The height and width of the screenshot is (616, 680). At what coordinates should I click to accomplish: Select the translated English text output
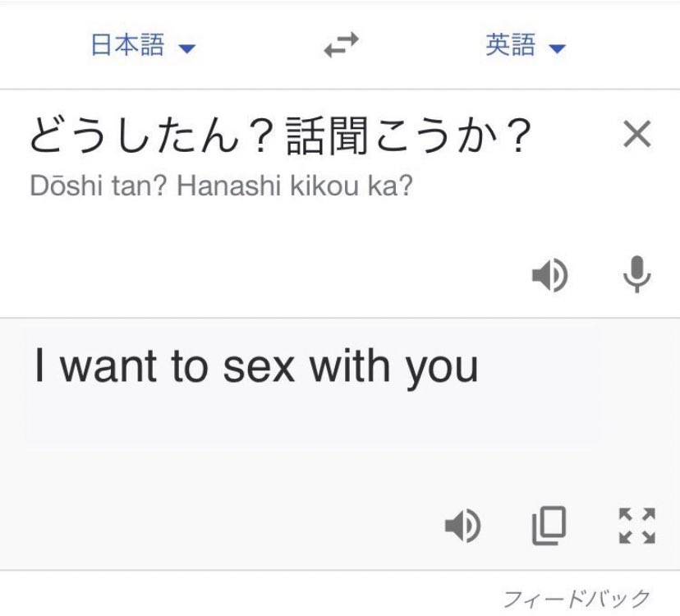(x=256, y=367)
